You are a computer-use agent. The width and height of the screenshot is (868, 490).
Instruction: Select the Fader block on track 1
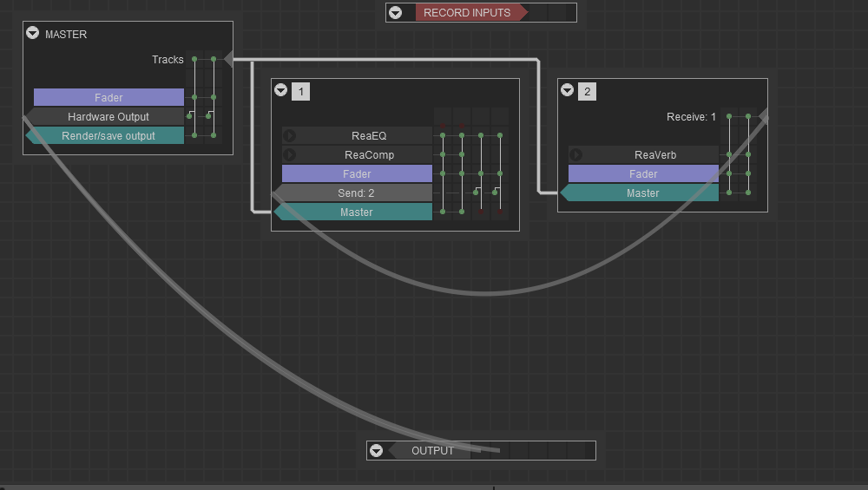(357, 173)
